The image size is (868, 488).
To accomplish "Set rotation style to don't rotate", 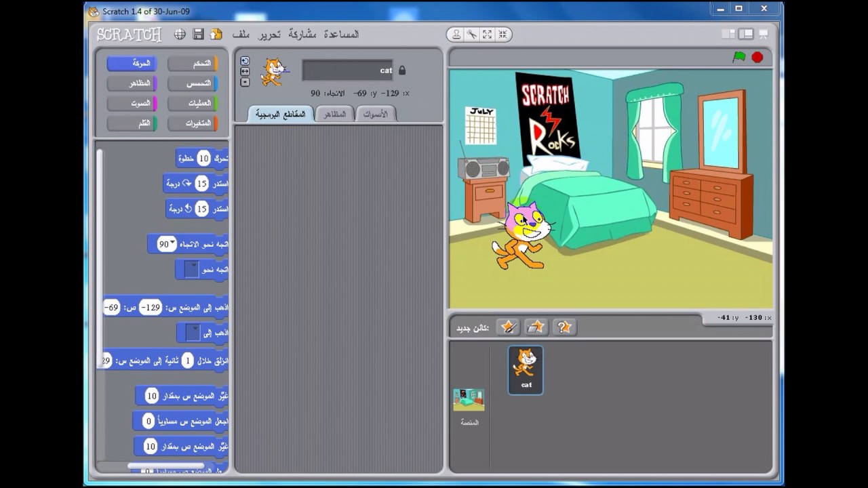I will tap(245, 82).
